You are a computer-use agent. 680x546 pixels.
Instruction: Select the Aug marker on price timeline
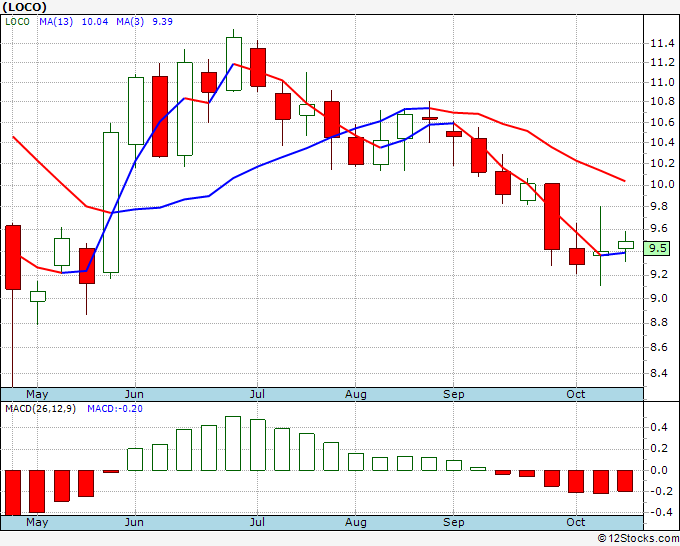tap(356, 394)
